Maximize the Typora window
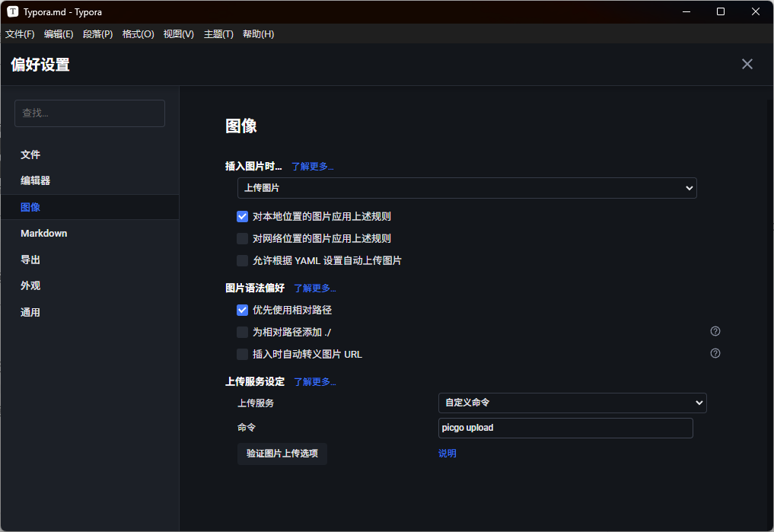774x532 pixels. 720,11
